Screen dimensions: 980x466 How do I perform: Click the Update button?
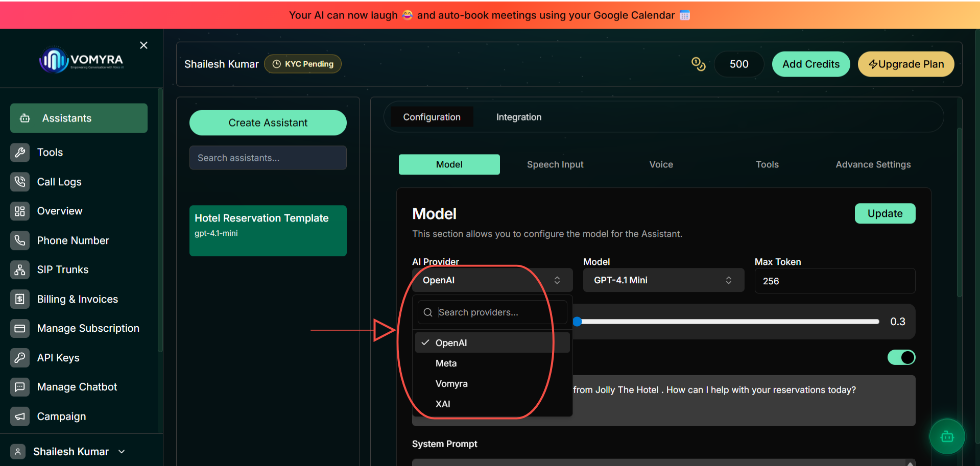tap(885, 213)
